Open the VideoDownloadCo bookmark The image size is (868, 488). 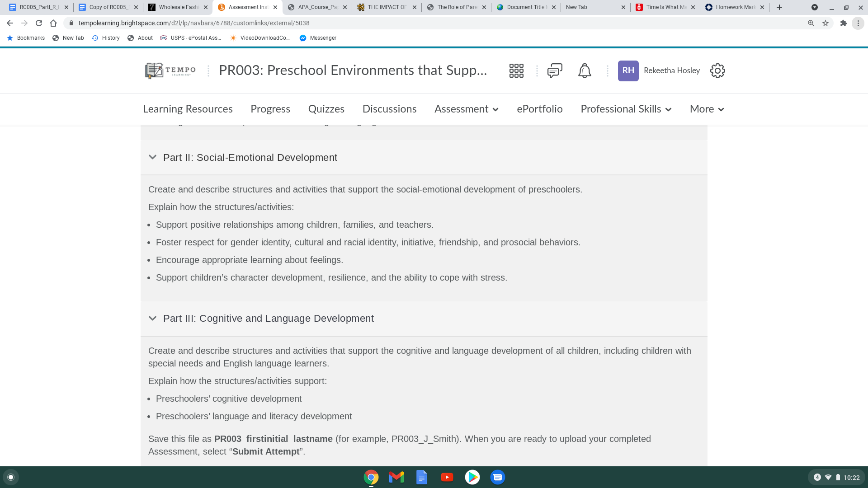[260, 38]
